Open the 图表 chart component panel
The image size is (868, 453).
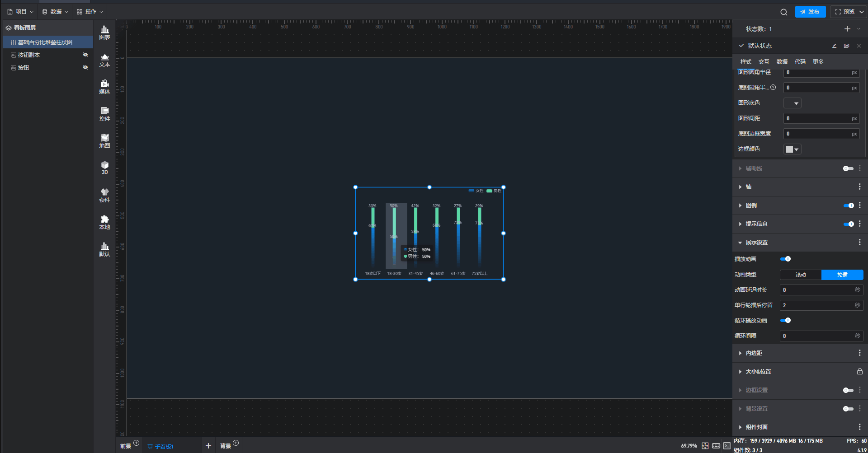(104, 33)
